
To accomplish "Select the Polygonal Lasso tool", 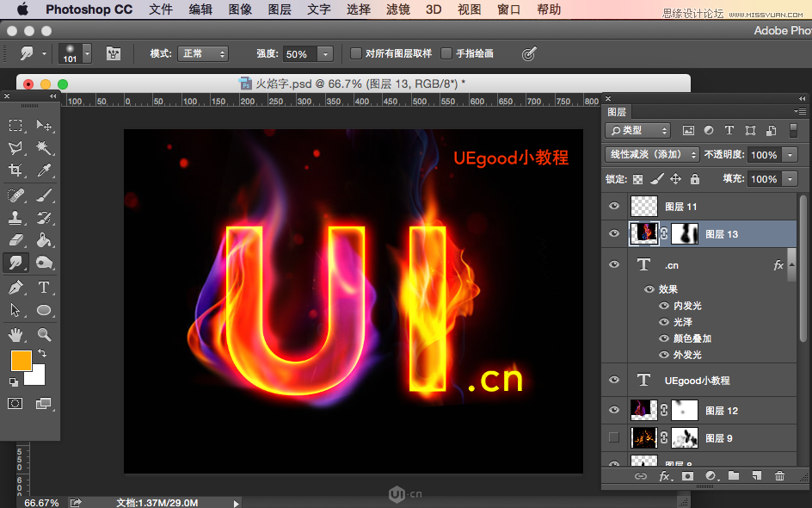I will (x=15, y=148).
